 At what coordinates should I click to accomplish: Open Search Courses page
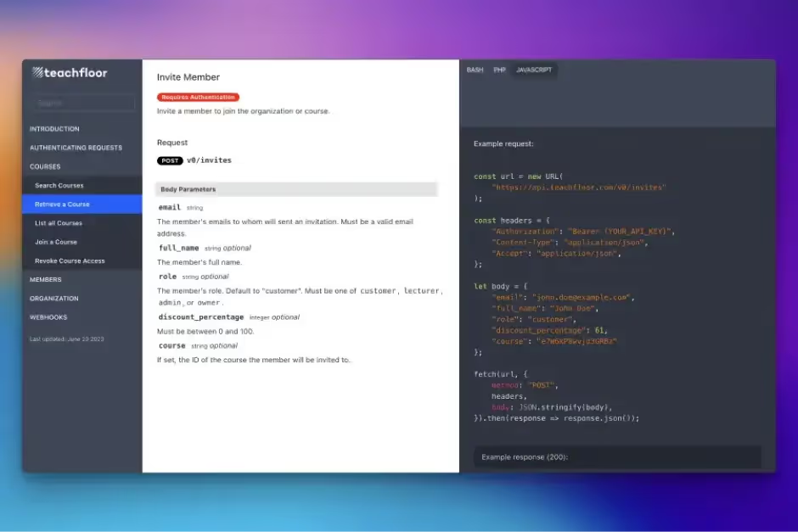click(82, 186)
